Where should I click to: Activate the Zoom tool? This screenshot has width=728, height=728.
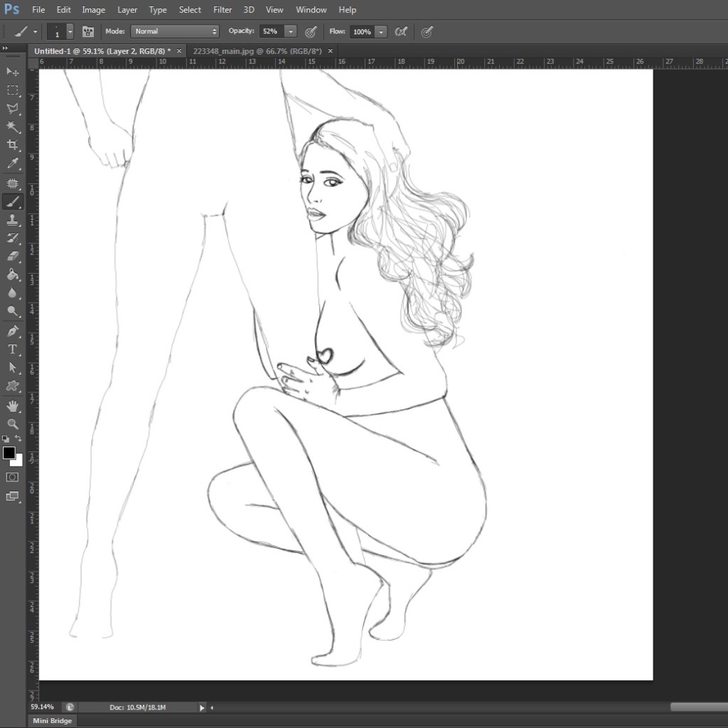11,424
